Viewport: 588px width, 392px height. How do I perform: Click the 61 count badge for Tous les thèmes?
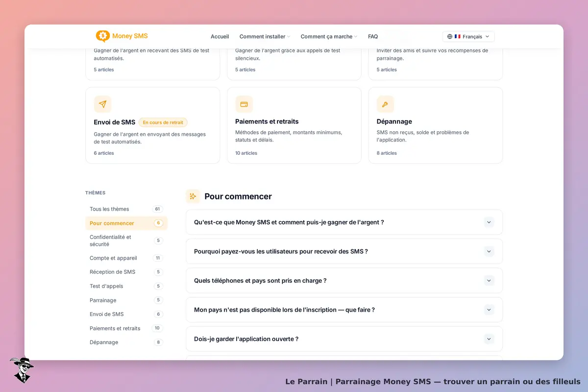(x=158, y=209)
